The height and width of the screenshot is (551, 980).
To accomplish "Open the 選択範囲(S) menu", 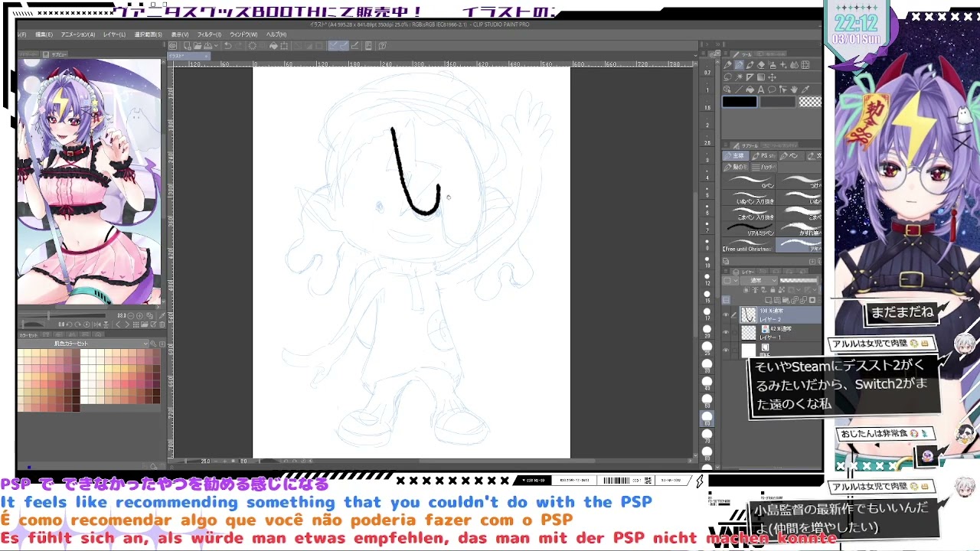I will (148, 34).
